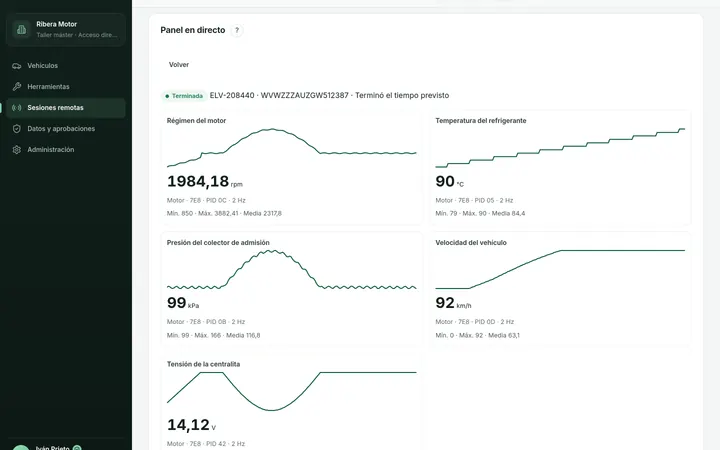The image size is (720, 450).
Task: Click 'Motor · 7E8 · PID 0C · 2 Hz'
Action: pos(206,200)
